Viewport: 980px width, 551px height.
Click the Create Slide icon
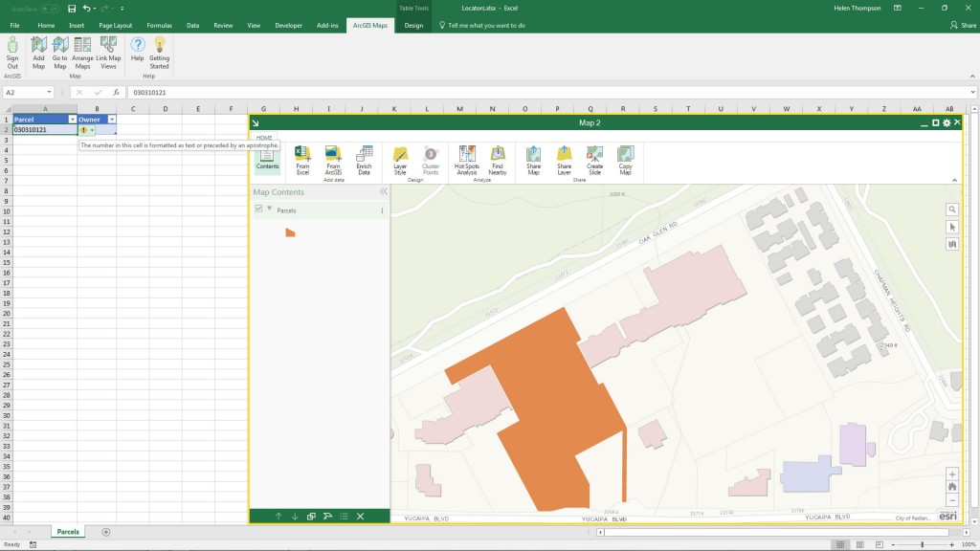[594, 160]
